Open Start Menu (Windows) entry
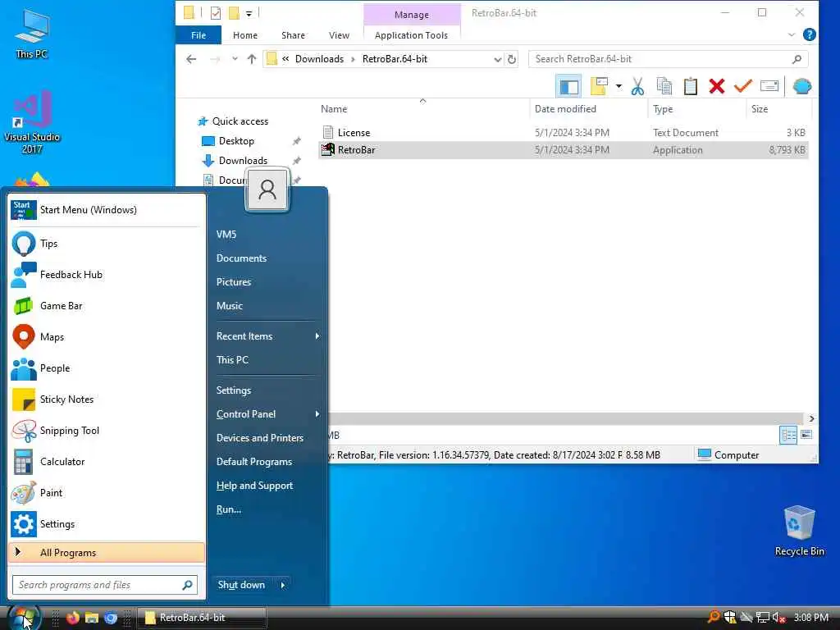This screenshot has width=840, height=630. (107, 209)
